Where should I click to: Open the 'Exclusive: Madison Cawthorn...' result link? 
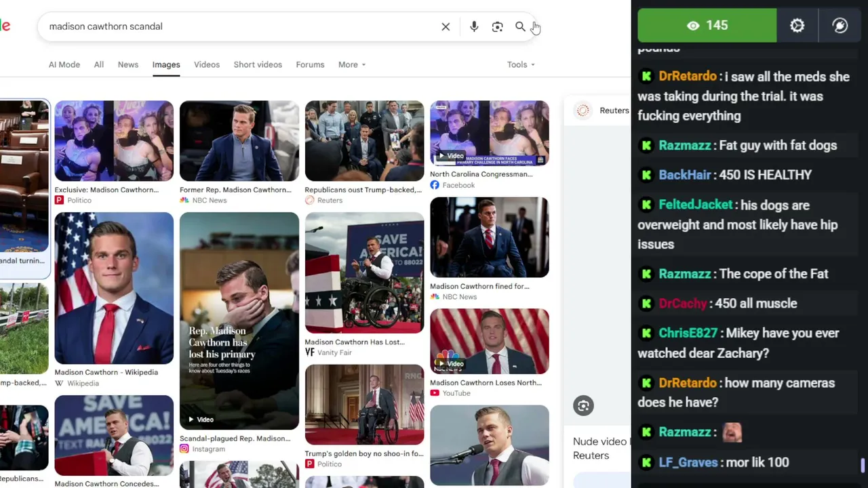106,190
